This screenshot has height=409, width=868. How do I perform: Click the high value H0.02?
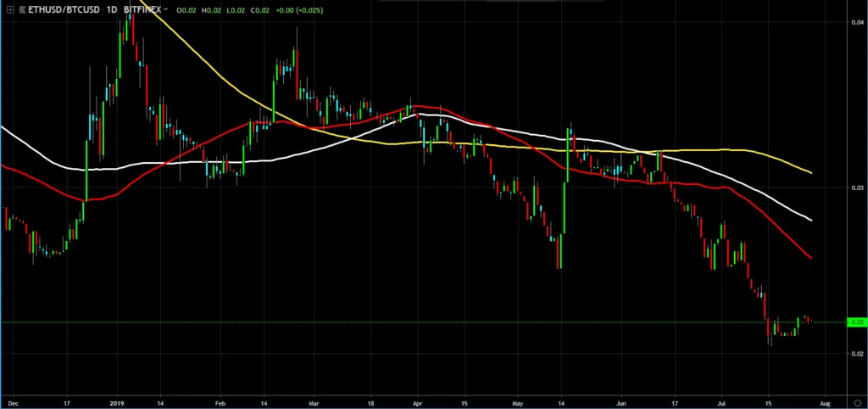(211, 10)
